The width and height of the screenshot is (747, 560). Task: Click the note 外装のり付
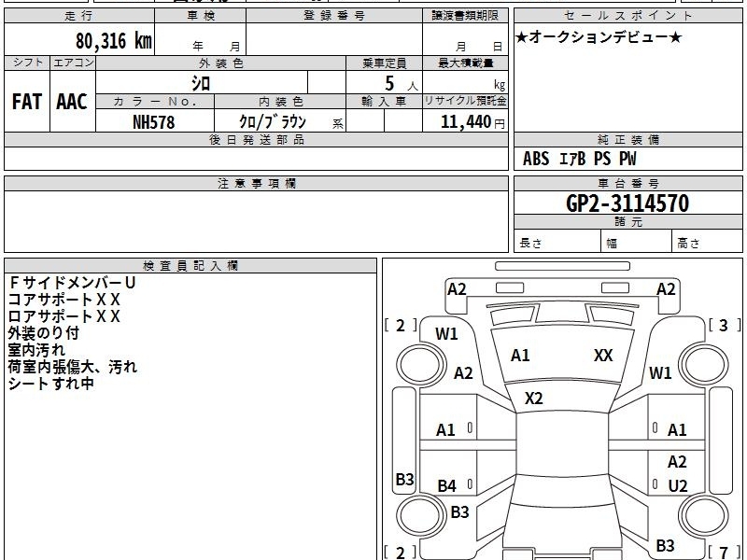[43, 333]
